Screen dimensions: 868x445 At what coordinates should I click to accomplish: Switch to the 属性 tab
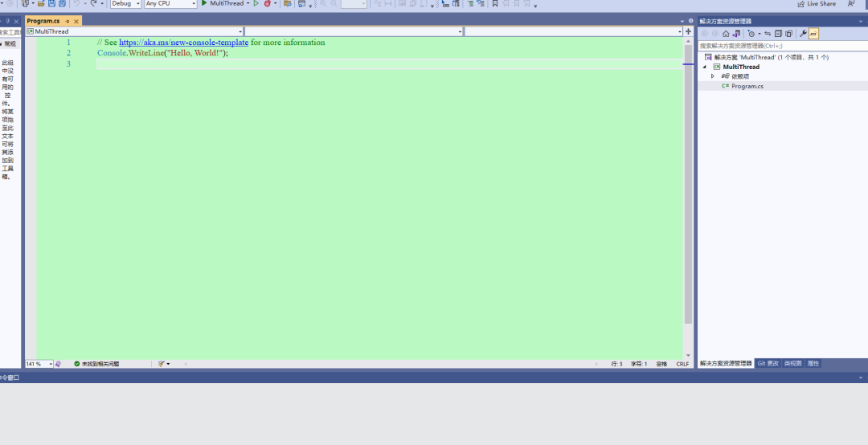[813, 364]
